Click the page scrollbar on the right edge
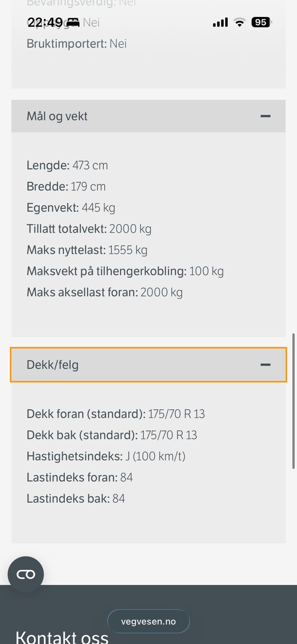Image resolution: width=297 pixels, height=644 pixels. click(x=294, y=401)
